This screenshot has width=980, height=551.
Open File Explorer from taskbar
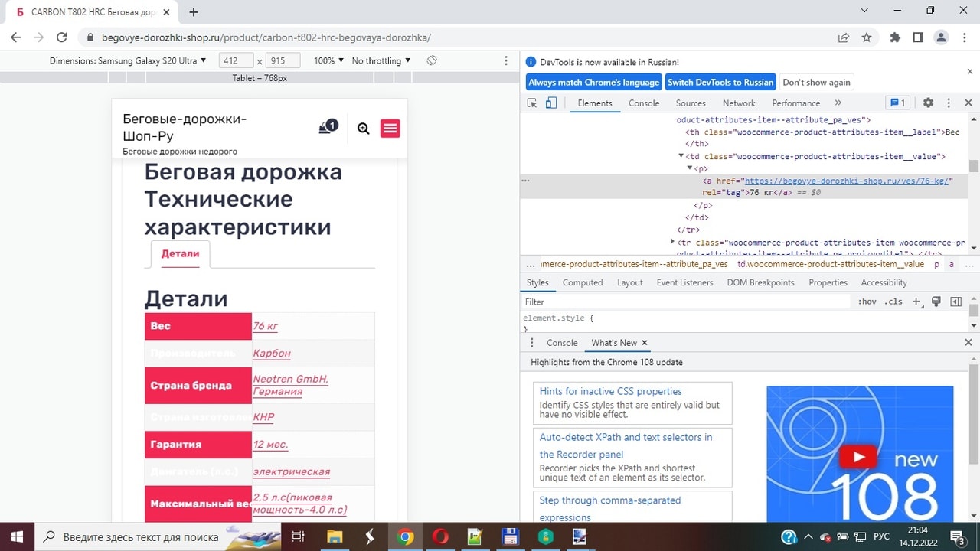pos(334,536)
